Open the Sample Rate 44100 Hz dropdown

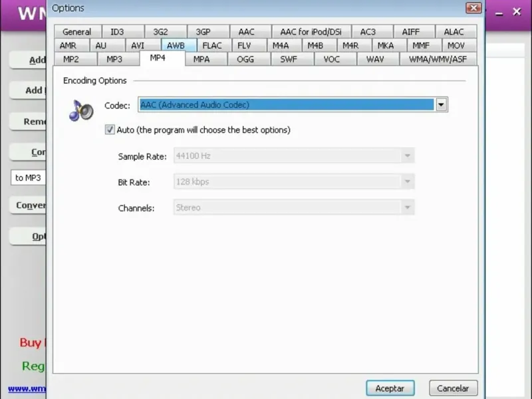[x=294, y=156]
